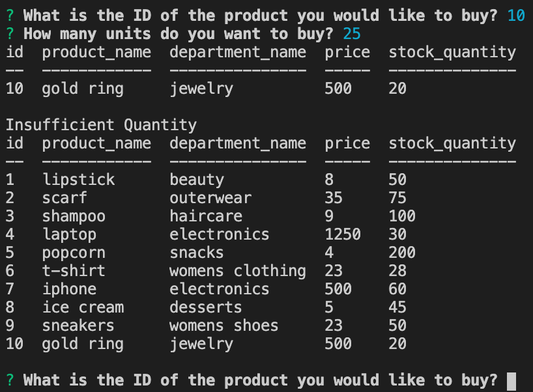Select the cyan units answer "25"
Image resolution: width=533 pixels, height=392 pixels.
tap(351, 34)
